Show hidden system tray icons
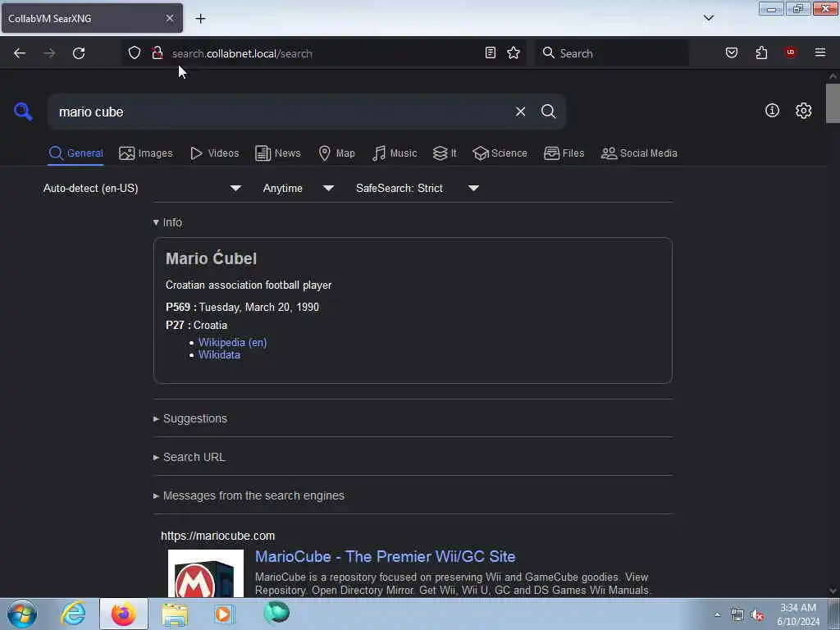This screenshot has height=630, width=840. pos(717,615)
